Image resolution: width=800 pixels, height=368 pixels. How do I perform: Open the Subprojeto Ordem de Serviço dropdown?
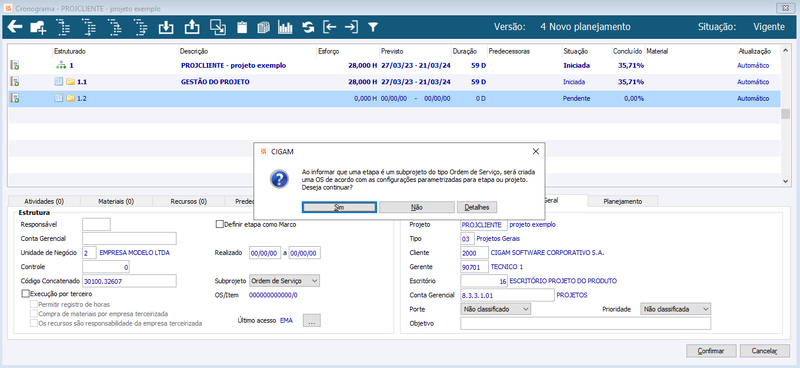tap(284, 281)
